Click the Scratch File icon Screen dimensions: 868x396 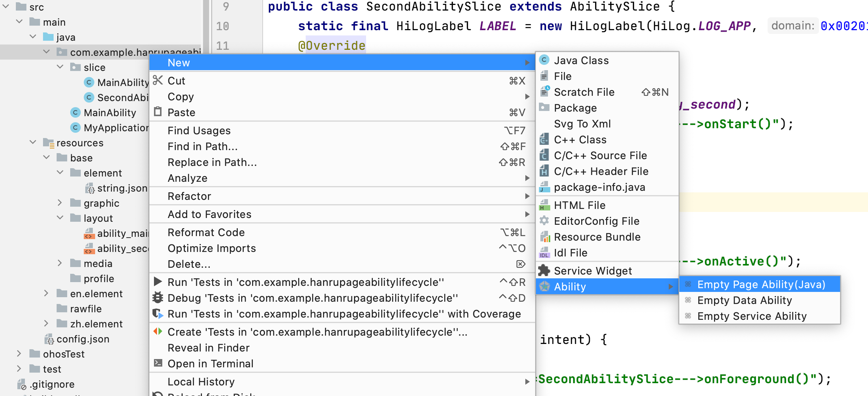(545, 92)
